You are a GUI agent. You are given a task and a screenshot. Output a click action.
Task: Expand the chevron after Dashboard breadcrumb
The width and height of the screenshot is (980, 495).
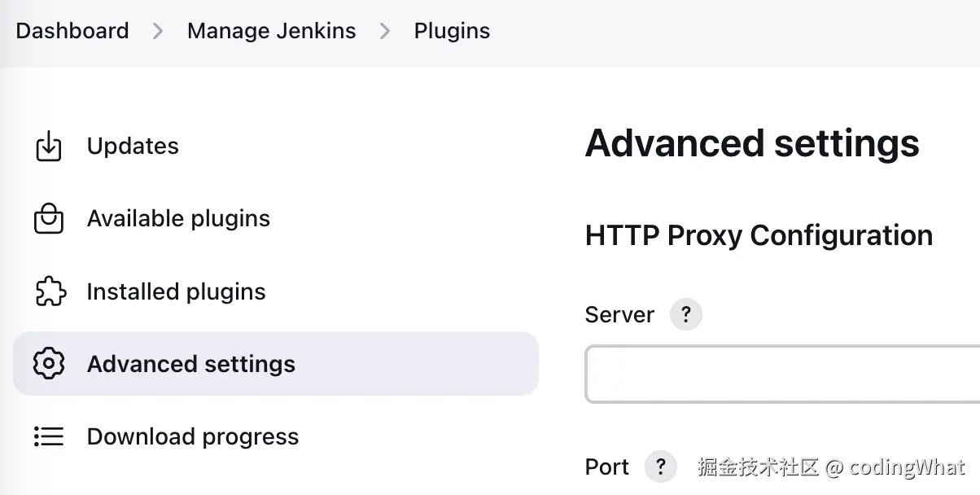158,31
